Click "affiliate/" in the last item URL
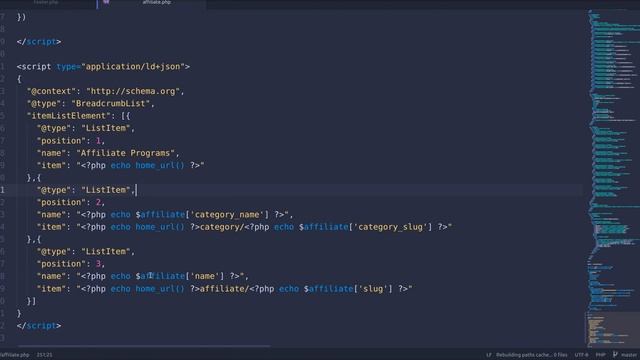This screenshot has width=640, height=360. tap(224, 289)
